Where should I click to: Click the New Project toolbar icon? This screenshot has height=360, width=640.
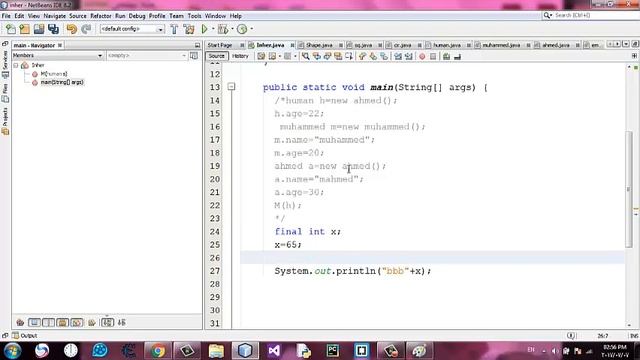24,29
